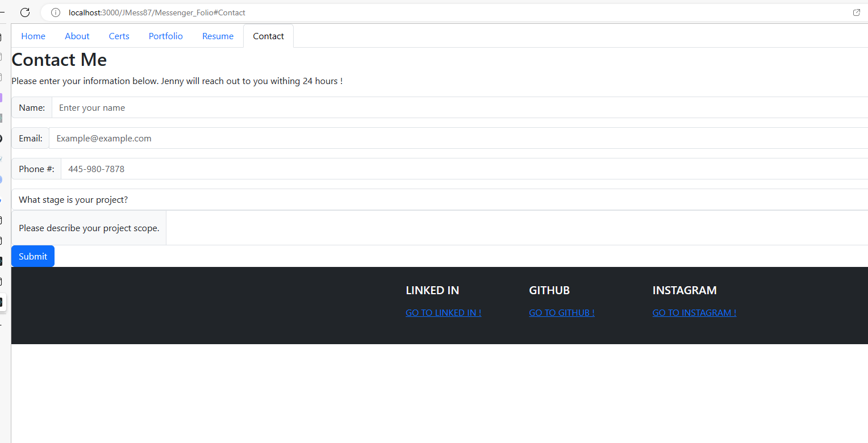Viewport: 868px width, 443px height.
Task: Open the Portfolio tab
Action: (165, 36)
